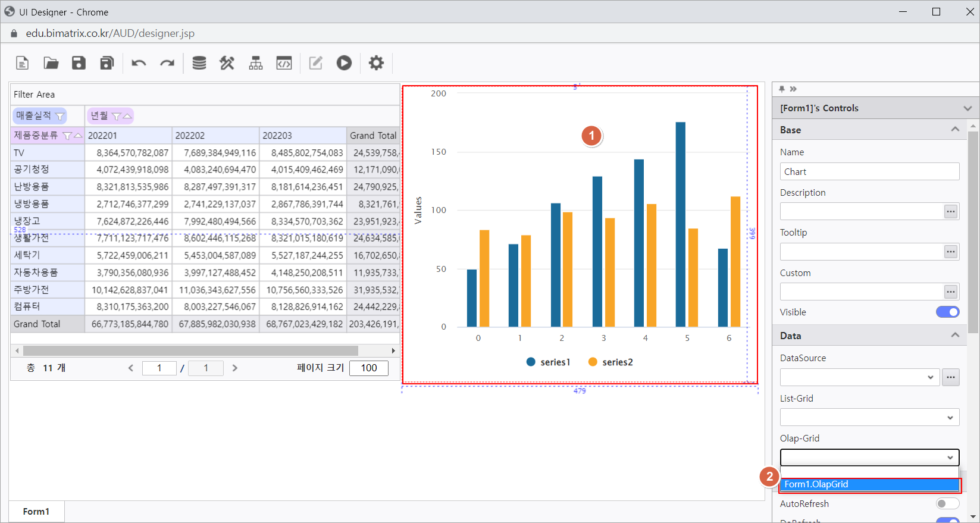Go to next page in grid pager
The height and width of the screenshot is (523, 980).
coord(235,368)
